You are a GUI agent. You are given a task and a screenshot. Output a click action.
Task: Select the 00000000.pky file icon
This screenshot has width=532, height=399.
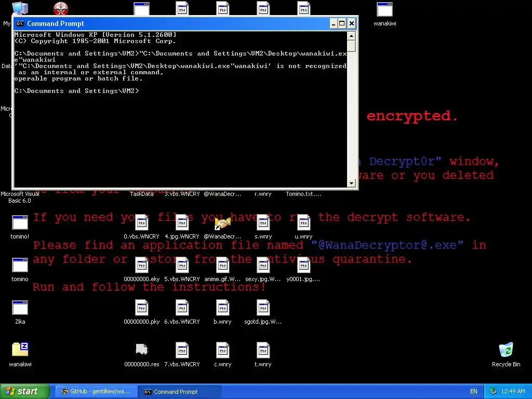[141, 308]
